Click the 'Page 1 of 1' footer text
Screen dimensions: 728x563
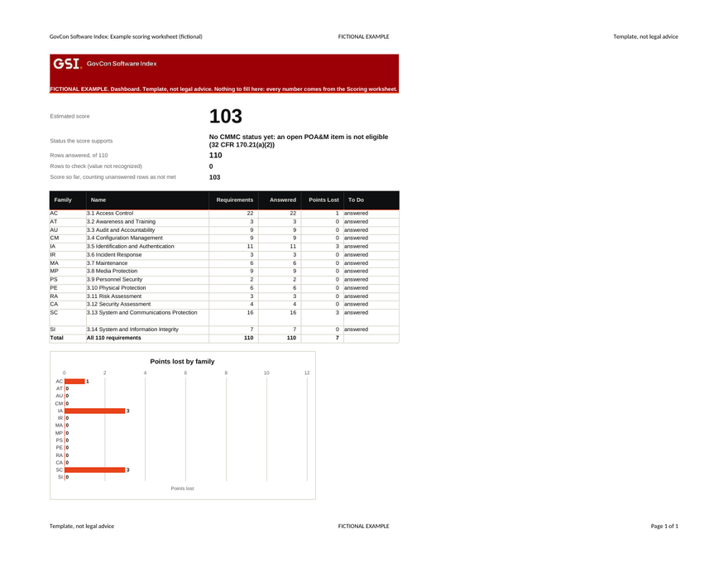point(664,527)
